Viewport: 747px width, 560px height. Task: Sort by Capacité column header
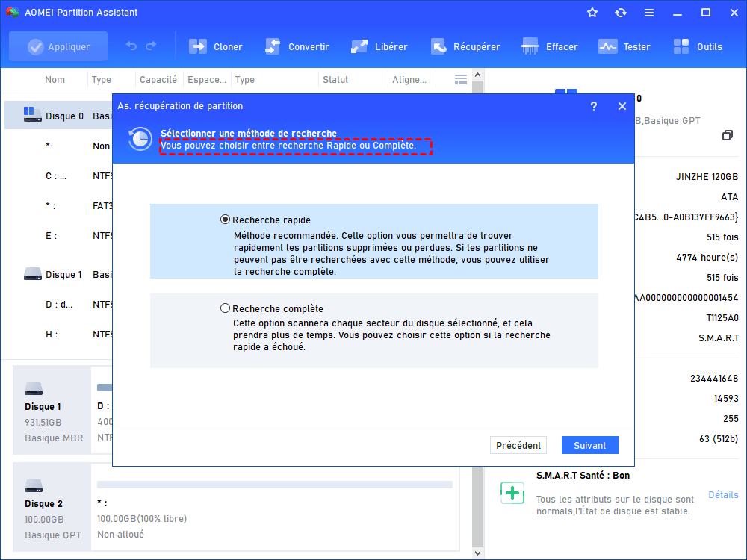158,80
